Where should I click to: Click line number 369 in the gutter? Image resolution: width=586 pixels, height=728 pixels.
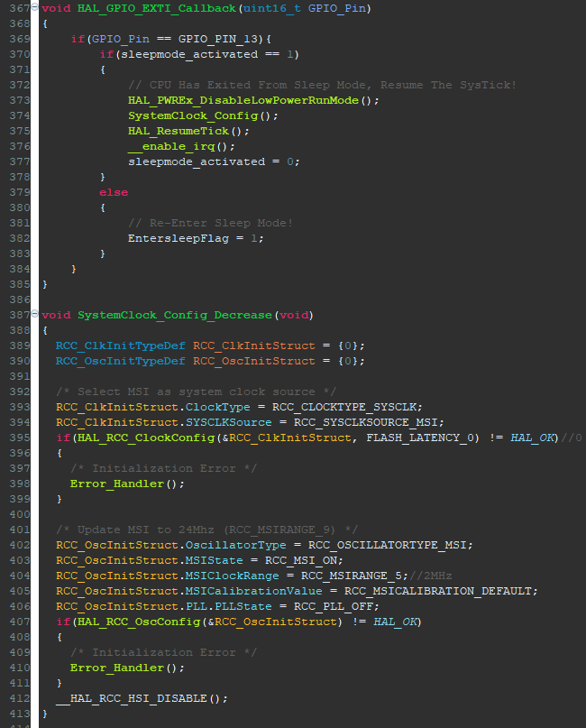point(20,39)
